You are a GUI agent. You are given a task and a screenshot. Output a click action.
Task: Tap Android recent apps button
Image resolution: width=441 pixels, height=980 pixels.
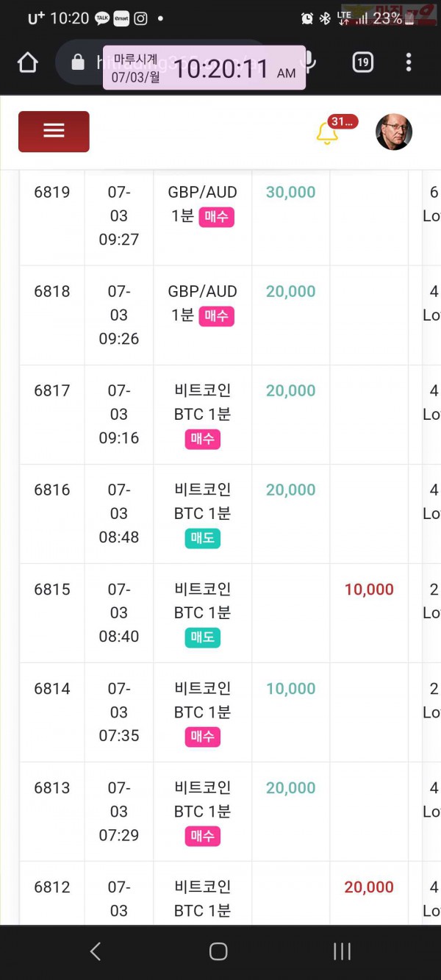pyautogui.click(x=342, y=951)
